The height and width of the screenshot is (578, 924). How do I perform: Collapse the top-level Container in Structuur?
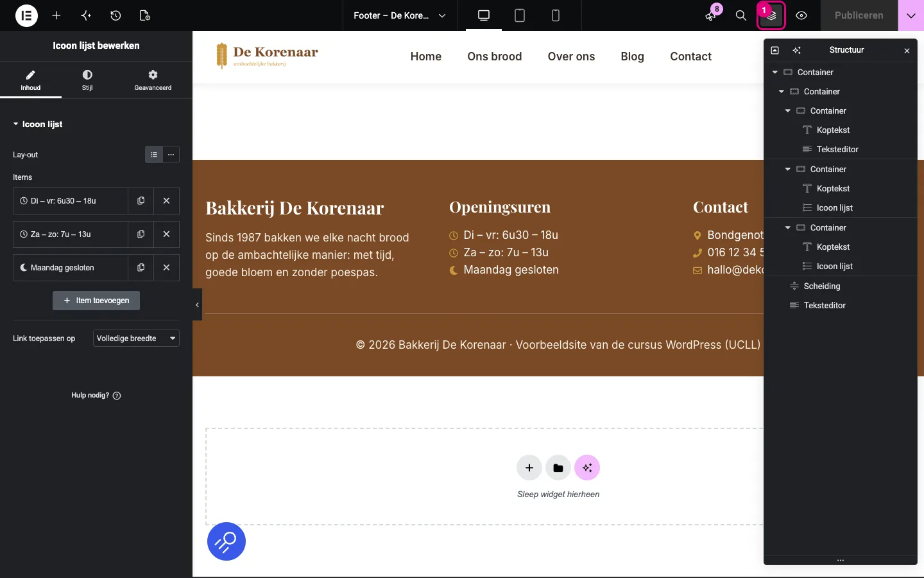pos(775,73)
